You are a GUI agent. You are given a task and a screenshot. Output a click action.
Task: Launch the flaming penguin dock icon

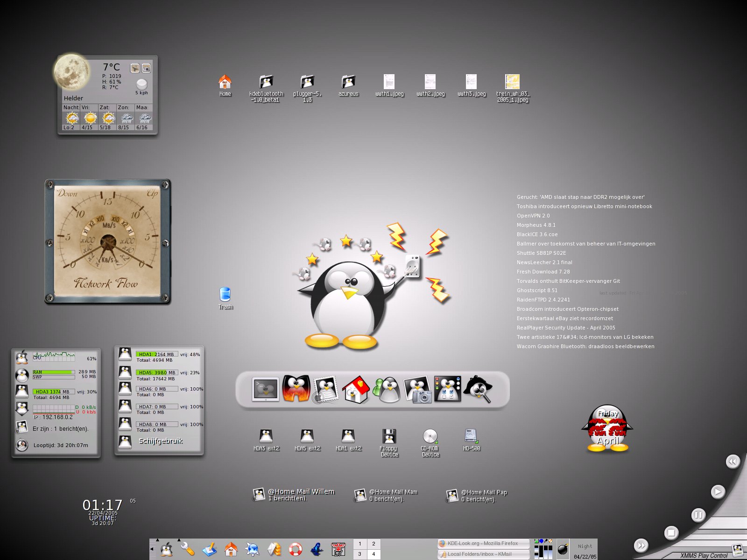tap(296, 389)
